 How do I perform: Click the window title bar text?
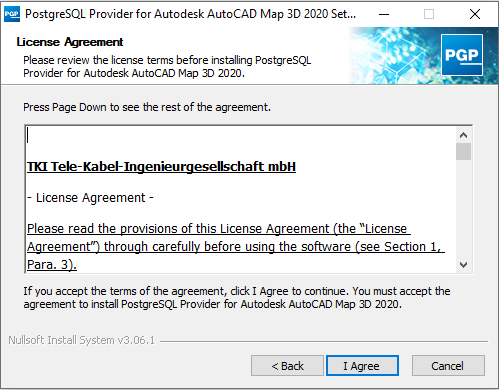coord(190,14)
